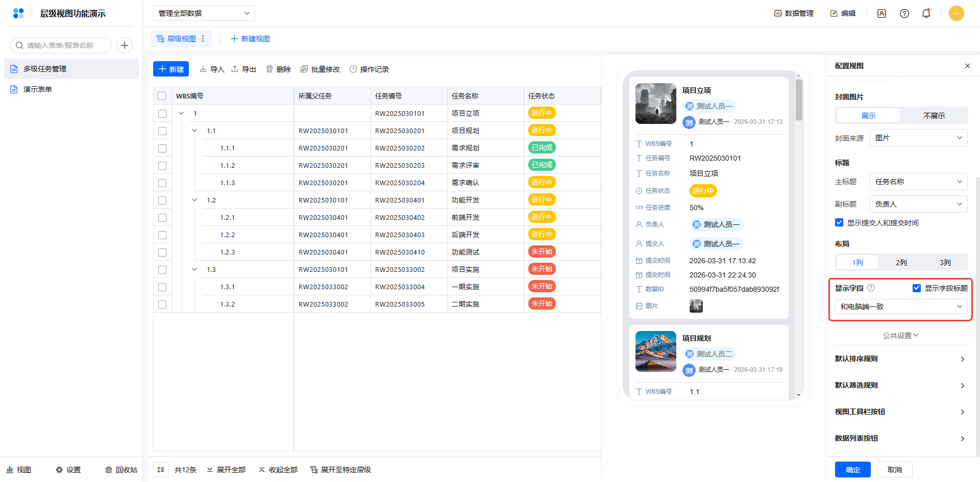
Task: Click the notification bell icon
Action: tap(926, 14)
